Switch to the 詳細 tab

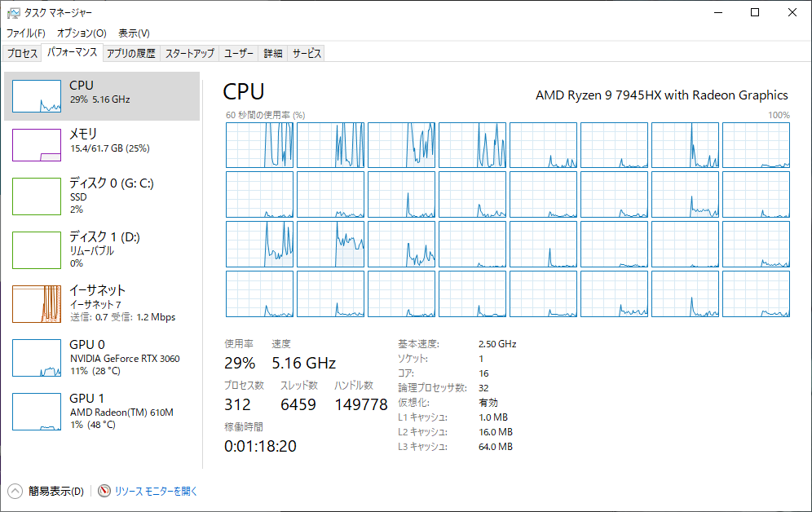273,53
